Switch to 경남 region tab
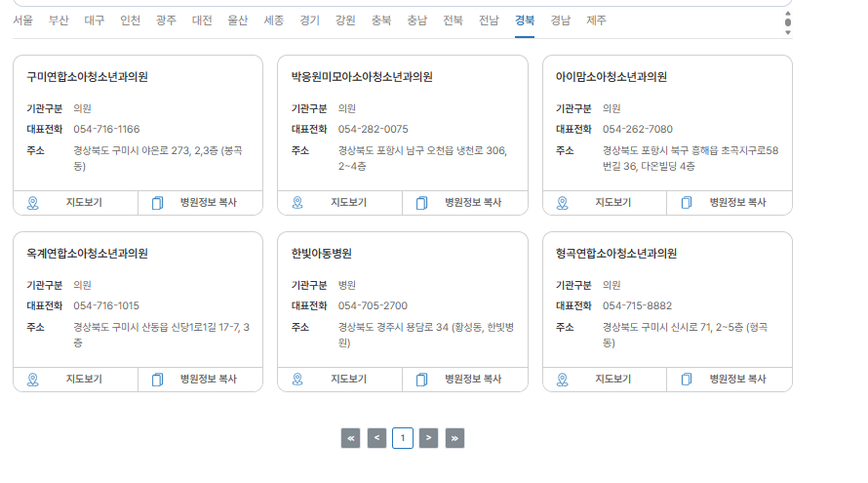 pos(560,20)
